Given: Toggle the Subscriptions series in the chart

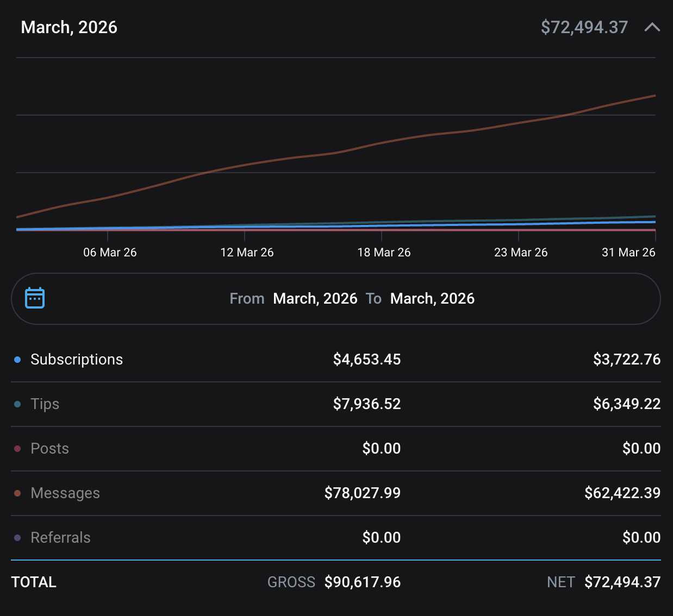Looking at the screenshot, I should [77, 360].
